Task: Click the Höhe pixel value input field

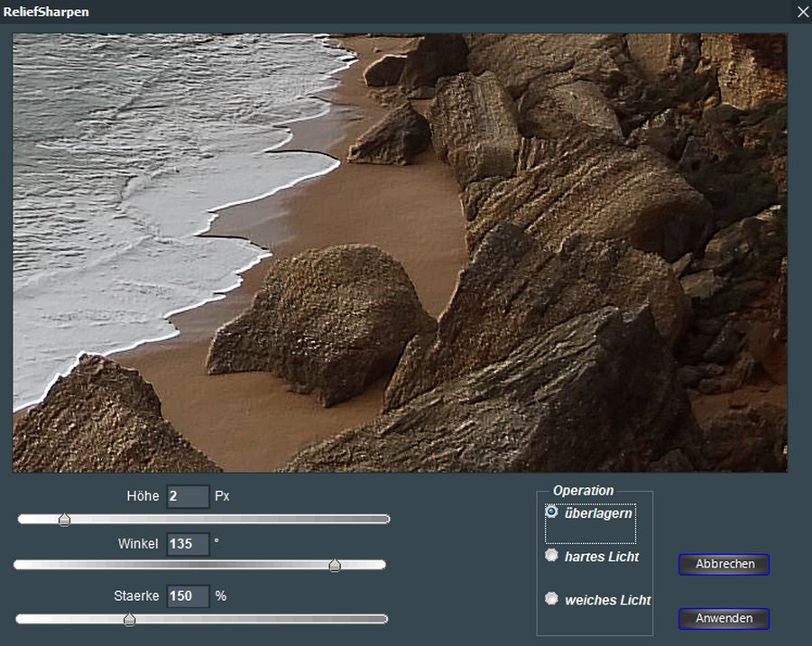Action: (x=188, y=496)
